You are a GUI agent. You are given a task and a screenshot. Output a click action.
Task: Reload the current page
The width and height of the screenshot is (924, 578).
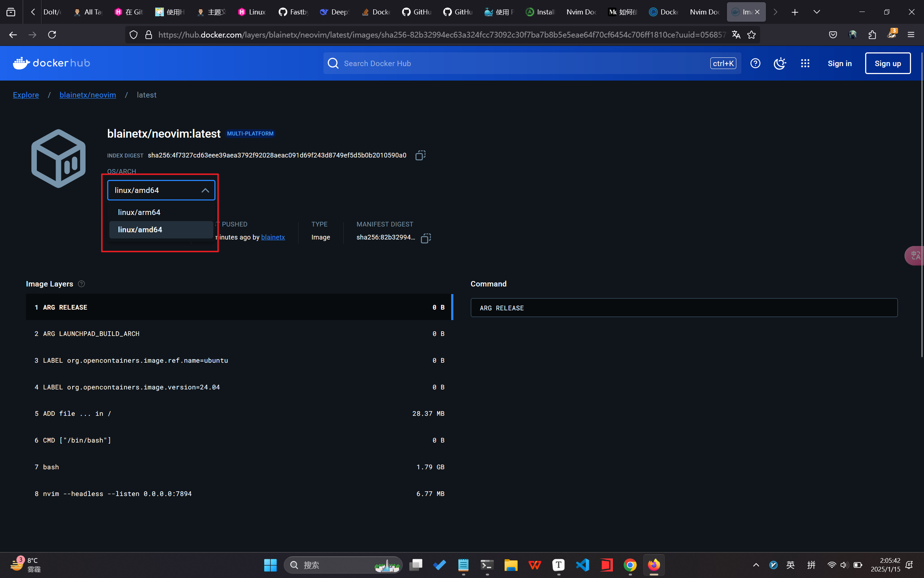point(52,35)
